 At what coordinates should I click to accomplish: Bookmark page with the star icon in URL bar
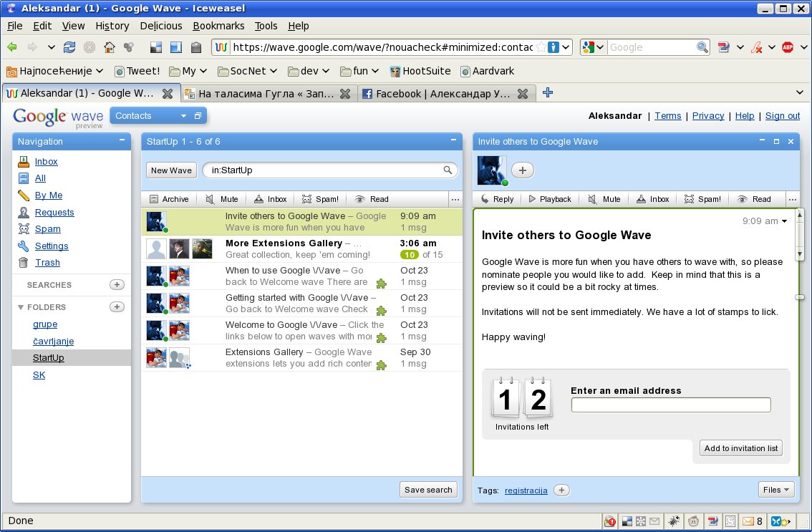point(541,47)
